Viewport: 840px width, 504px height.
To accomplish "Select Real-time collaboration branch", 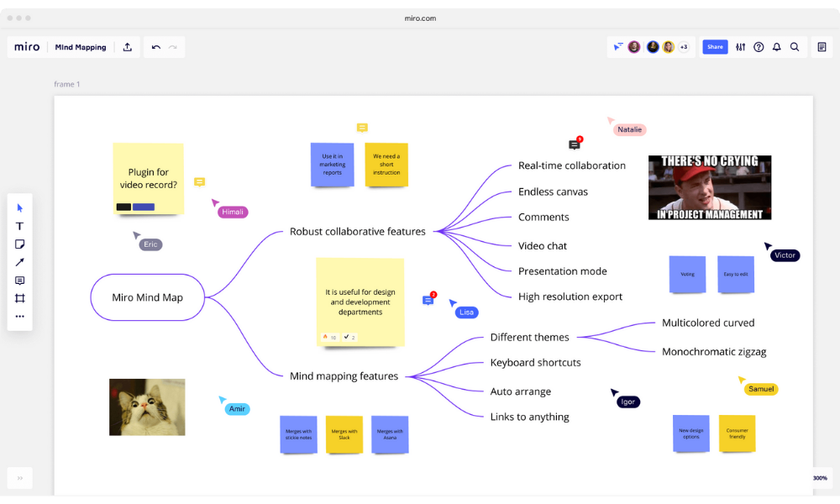I will (x=571, y=165).
